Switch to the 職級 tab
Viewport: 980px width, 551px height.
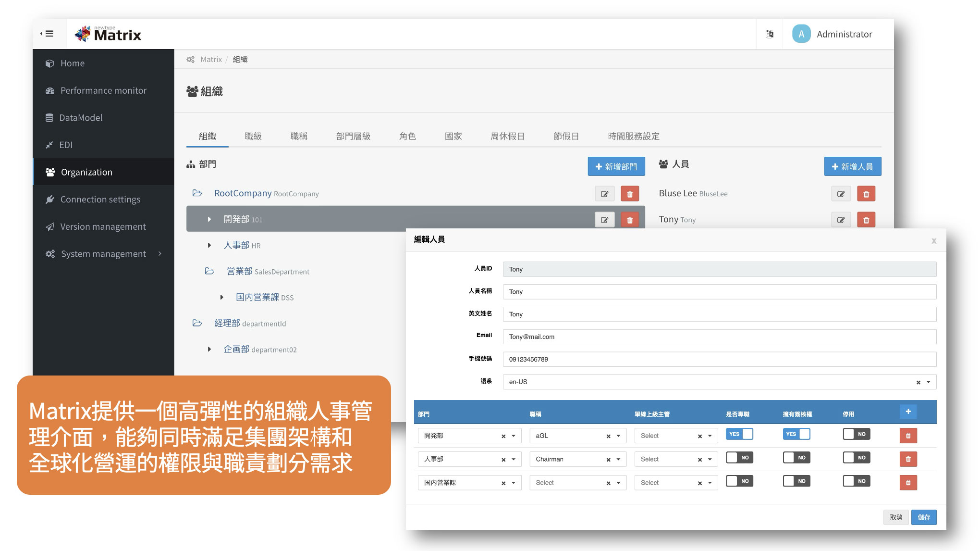pyautogui.click(x=253, y=136)
